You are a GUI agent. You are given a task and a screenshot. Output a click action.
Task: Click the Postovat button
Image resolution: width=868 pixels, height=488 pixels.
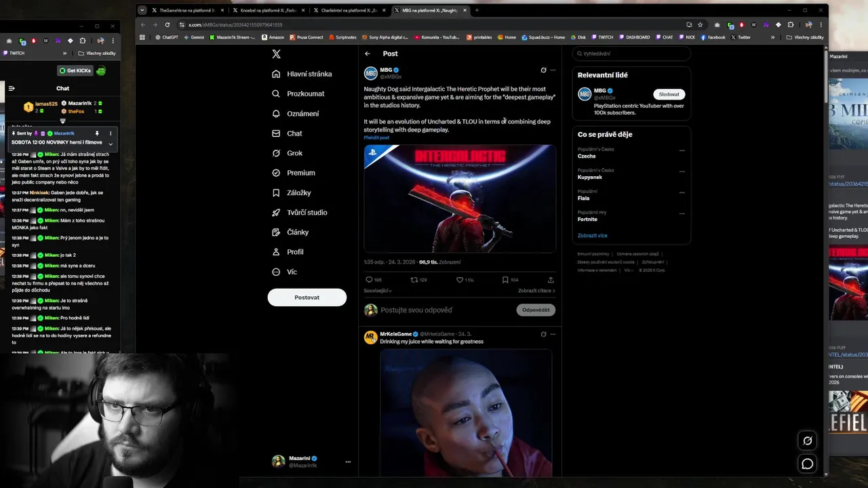(x=307, y=298)
